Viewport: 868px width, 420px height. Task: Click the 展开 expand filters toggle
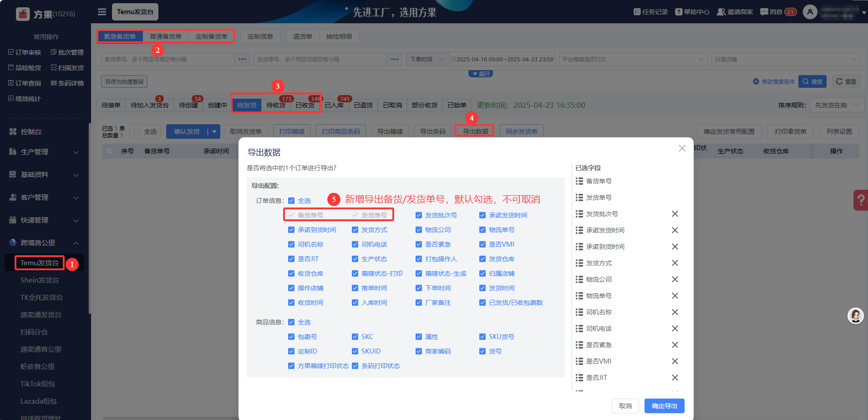pos(481,74)
